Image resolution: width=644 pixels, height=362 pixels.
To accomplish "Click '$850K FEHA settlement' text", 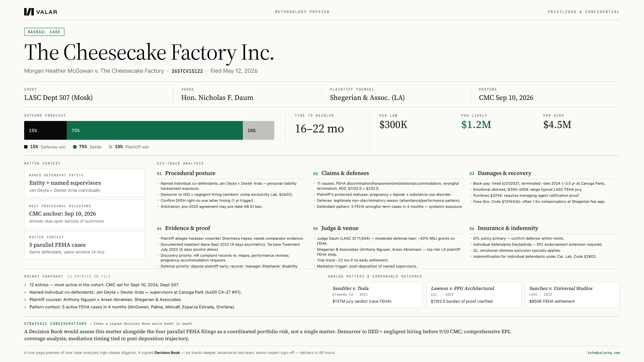I will pos(552,301).
